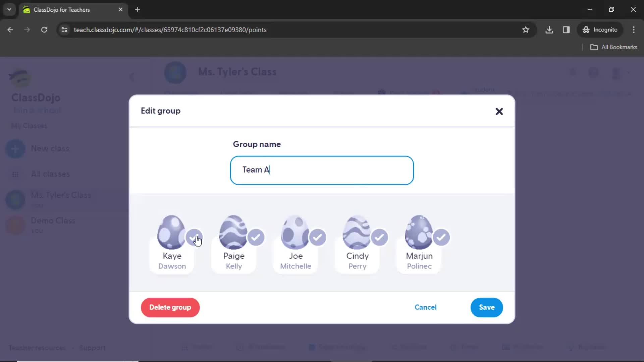Click the Delete group button
Screen dimensions: 644x362
(x=170, y=307)
